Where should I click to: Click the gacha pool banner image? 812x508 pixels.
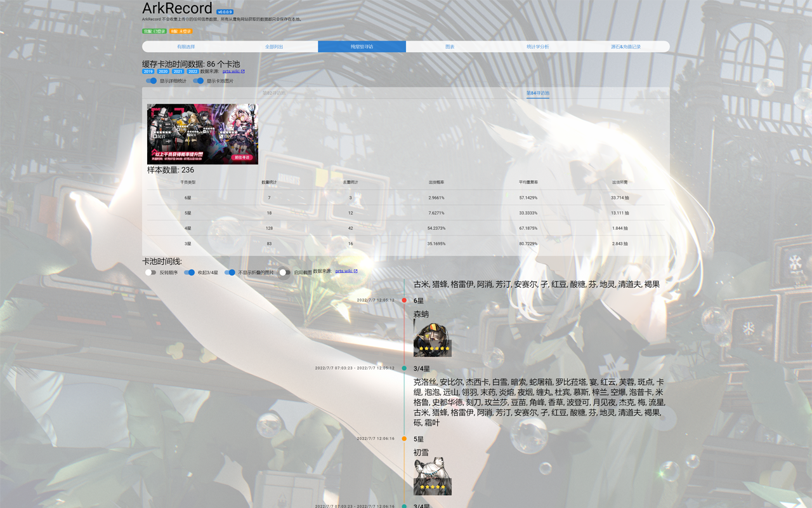(202, 134)
